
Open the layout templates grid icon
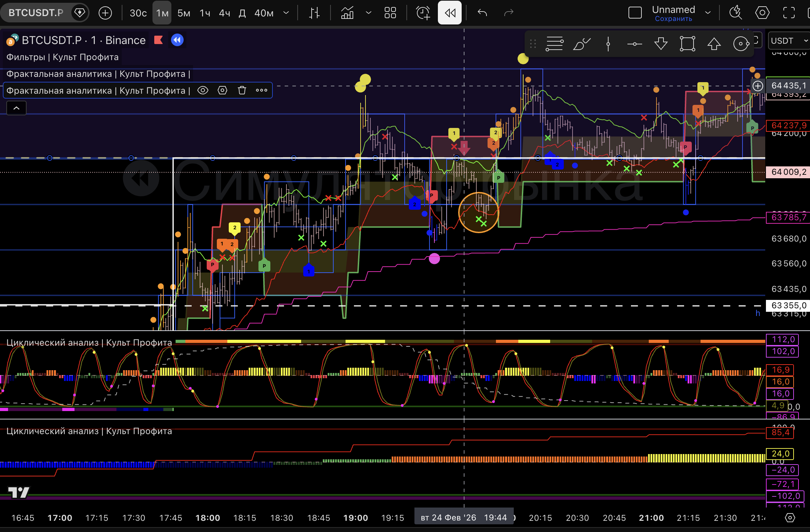tap(390, 13)
